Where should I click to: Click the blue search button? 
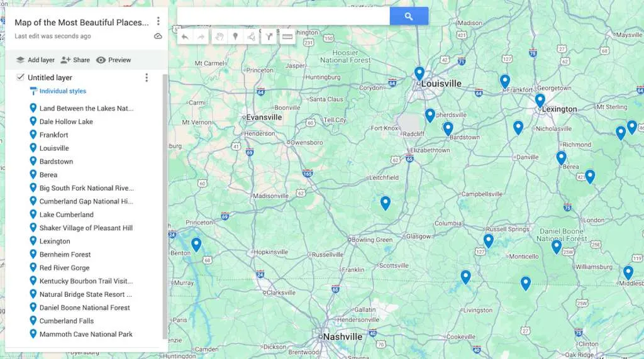coord(409,16)
